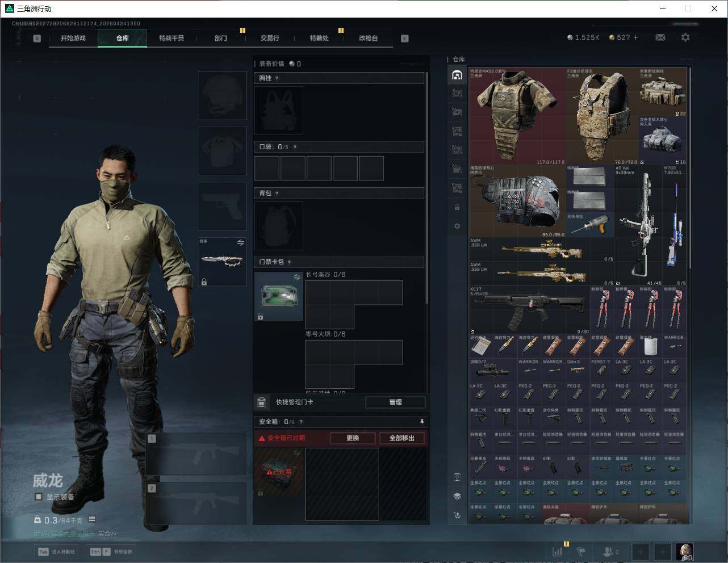Select the main warehouse icon in sidebar
Viewport: 728px width, 563px height.
pyautogui.click(x=457, y=75)
